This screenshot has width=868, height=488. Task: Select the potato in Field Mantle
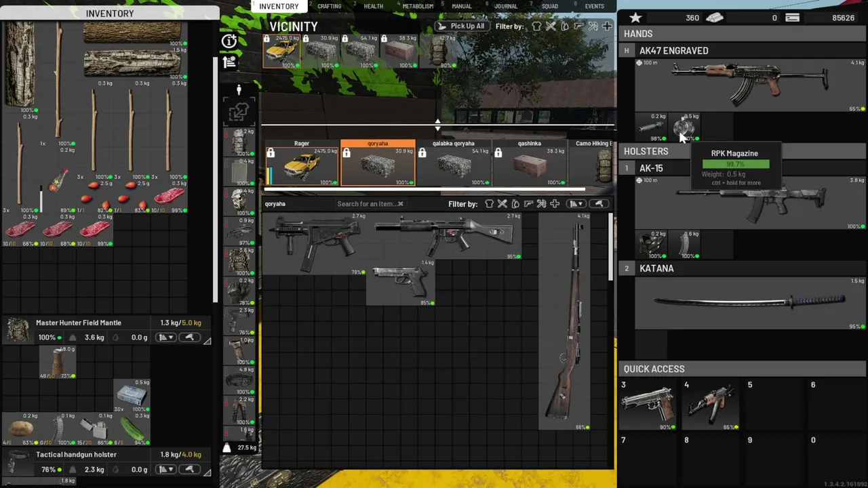21,428
